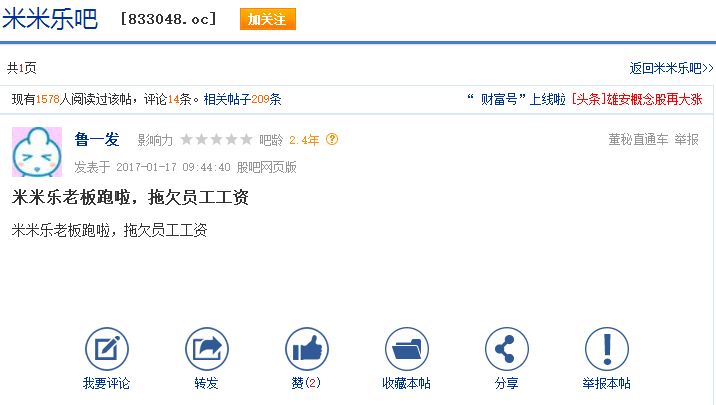Click the 转发 forward arrow icon

point(207,349)
